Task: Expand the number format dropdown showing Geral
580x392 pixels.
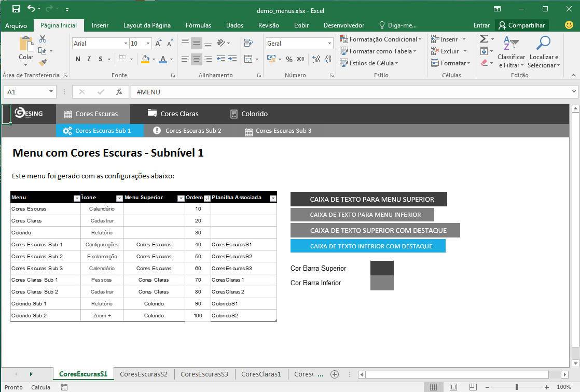Action: pyautogui.click(x=329, y=44)
